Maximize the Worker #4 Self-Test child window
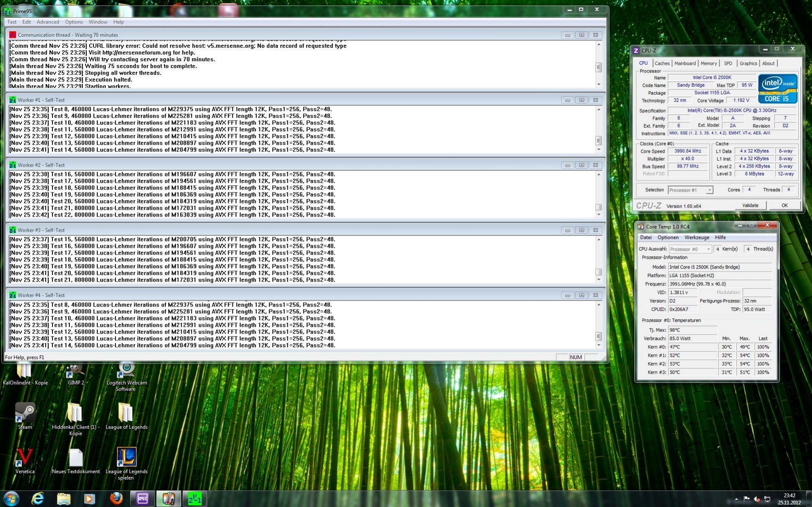Viewport: 812px width, 507px height. (x=581, y=295)
